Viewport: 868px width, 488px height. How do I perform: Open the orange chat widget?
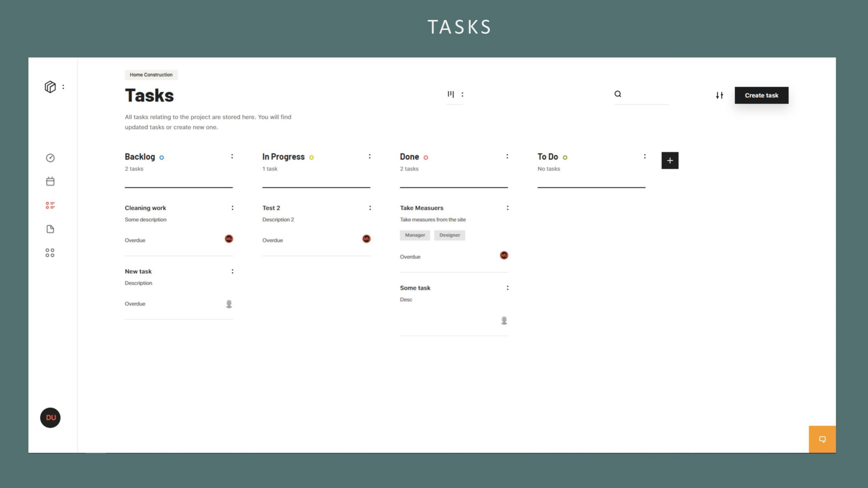(x=822, y=439)
